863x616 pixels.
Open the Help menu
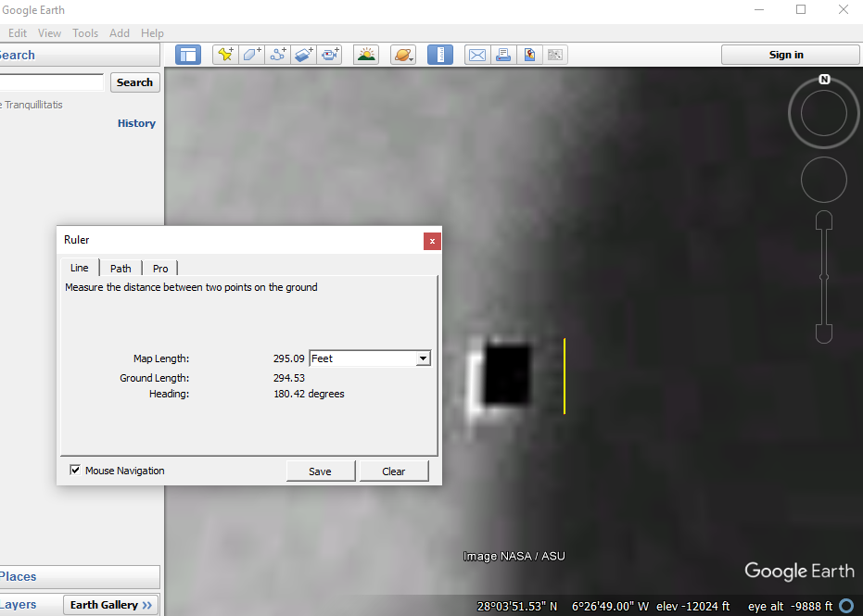coord(152,33)
